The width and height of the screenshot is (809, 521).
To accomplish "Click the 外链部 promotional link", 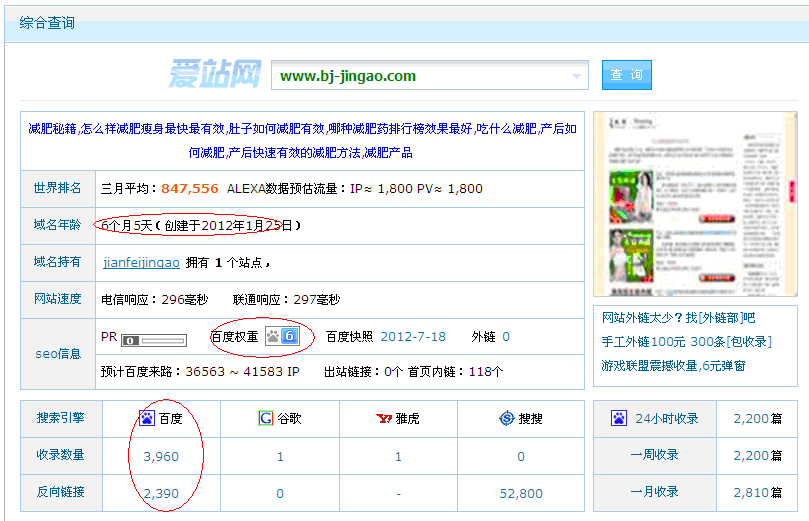I will pos(718,317).
